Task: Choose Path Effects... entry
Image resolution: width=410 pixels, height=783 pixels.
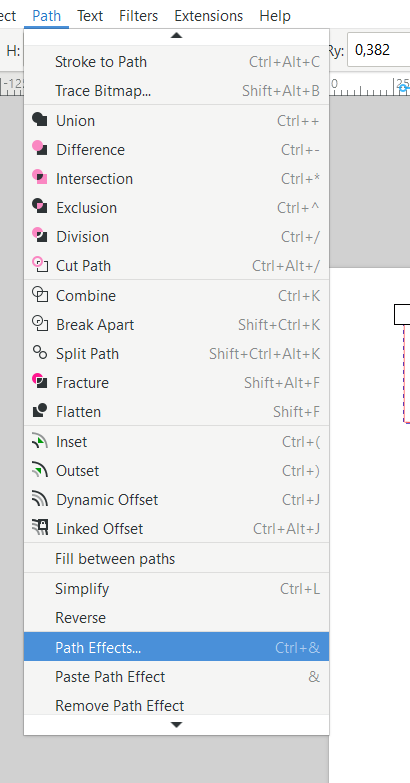Action: [x=176, y=647]
